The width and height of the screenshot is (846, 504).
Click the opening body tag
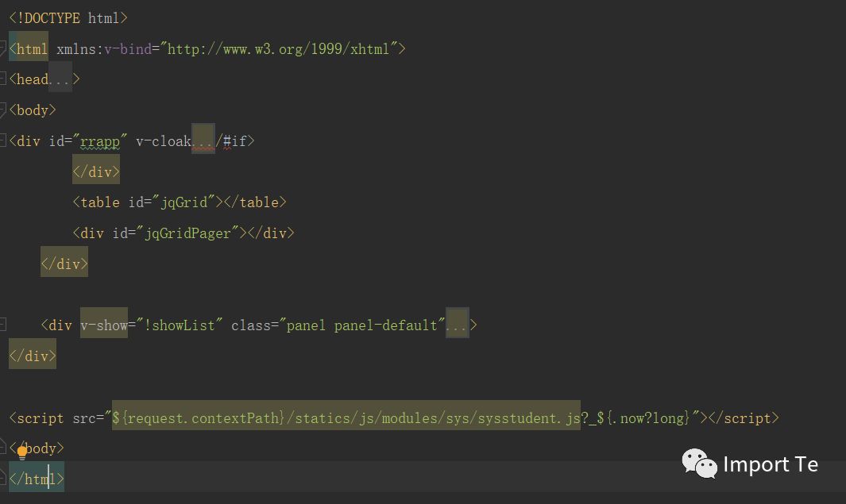coord(33,111)
